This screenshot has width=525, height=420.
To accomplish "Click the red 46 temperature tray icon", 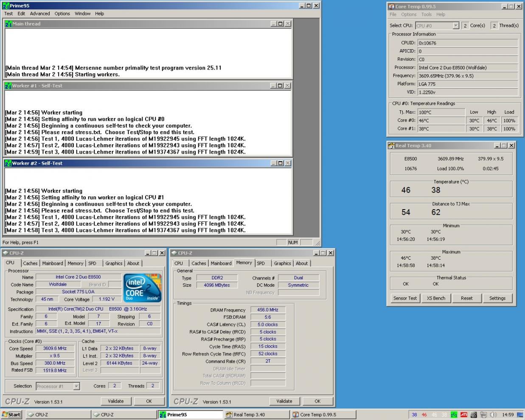I will 424,415.
